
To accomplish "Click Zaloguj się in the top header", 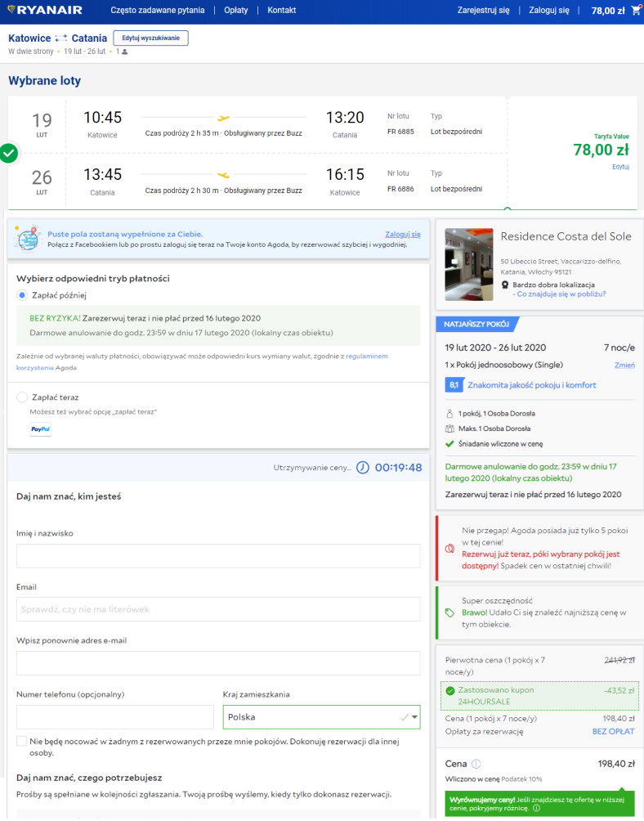I will tap(548, 10).
